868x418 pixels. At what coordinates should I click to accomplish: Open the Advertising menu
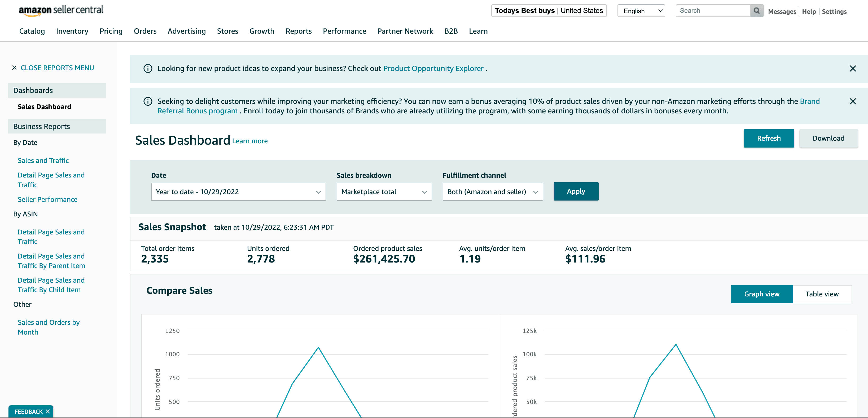coord(186,31)
